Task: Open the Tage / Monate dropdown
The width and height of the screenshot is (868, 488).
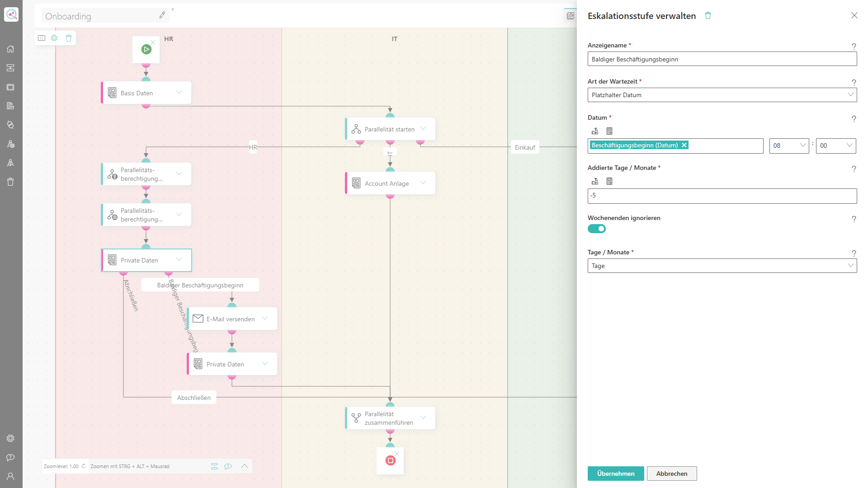Action: pos(722,266)
